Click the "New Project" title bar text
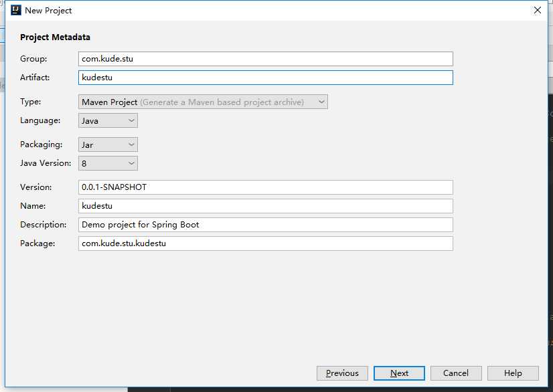This screenshot has width=553, height=392. (x=48, y=10)
